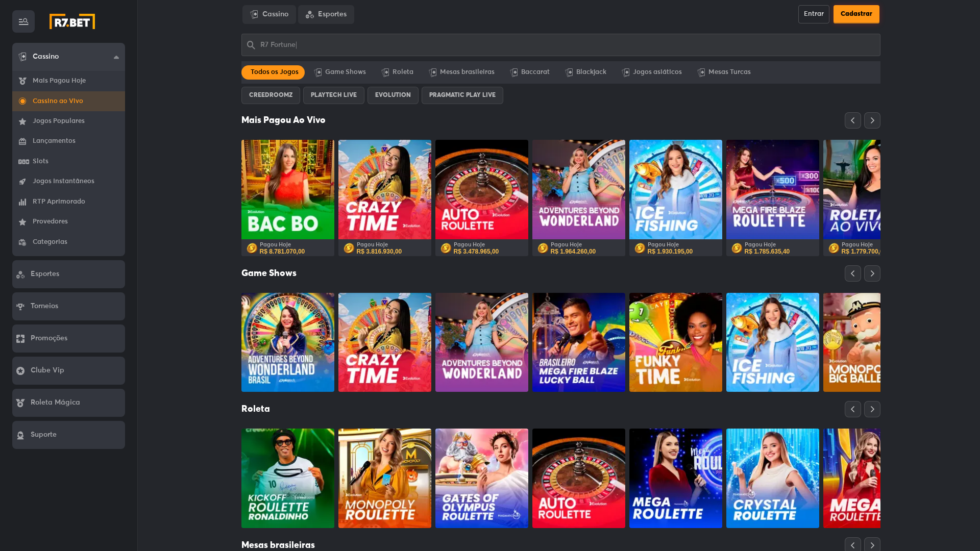
Task: Open the Gates of Olympus Roulette thumbnail
Action: pyautogui.click(x=482, y=478)
